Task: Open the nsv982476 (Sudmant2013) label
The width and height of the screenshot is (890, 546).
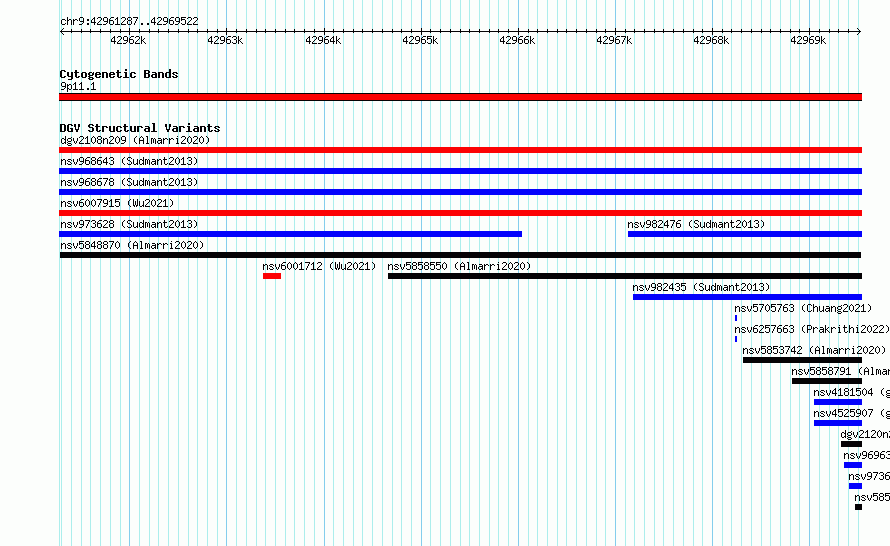Action: [x=696, y=224]
